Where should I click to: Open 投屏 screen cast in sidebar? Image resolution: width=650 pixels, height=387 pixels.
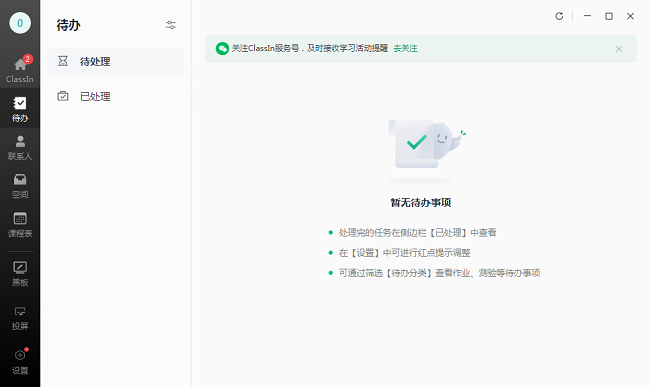20,318
